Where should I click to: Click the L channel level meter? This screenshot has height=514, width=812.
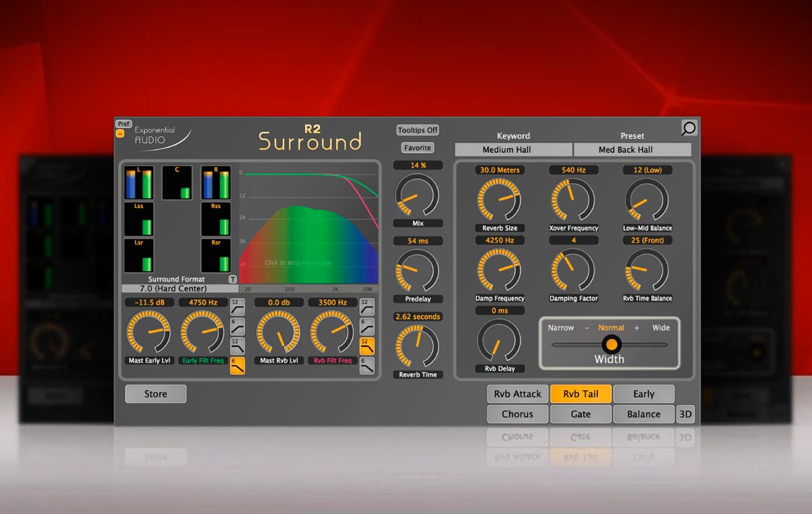point(139,182)
